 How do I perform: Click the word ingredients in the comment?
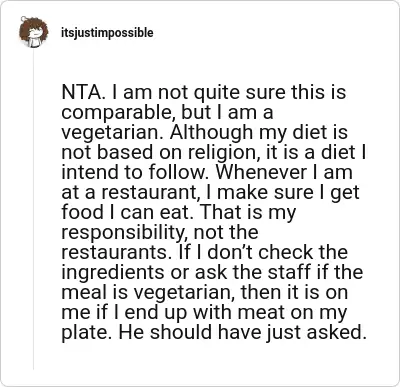pyautogui.click(x=113, y=273)
